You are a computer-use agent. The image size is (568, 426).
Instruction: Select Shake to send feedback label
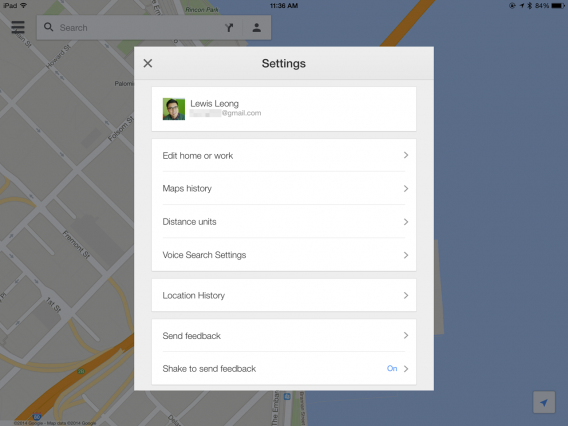pyautogui.click(x=209, y=369)
